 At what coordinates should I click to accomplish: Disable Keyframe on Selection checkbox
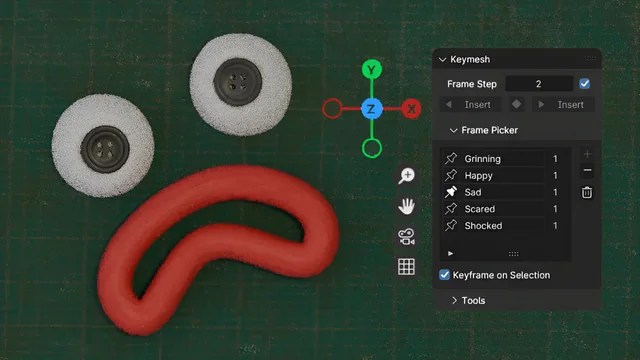(444, 275)
